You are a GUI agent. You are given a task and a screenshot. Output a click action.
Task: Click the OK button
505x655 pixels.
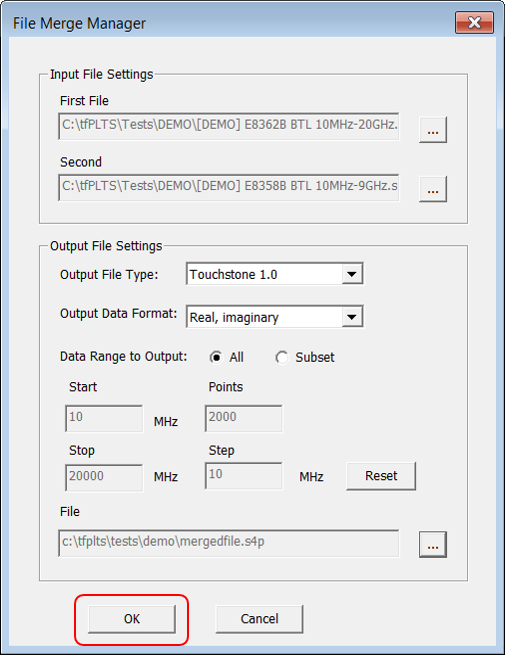132,619
